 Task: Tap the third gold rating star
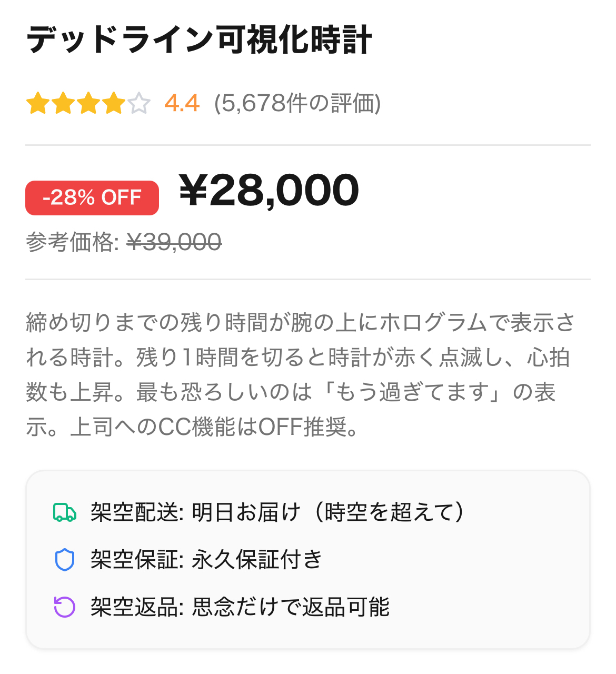(x=88, y=103)
